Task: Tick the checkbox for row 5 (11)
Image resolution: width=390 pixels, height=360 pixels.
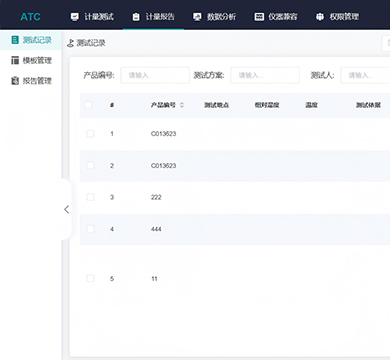Action: [90, 278]
